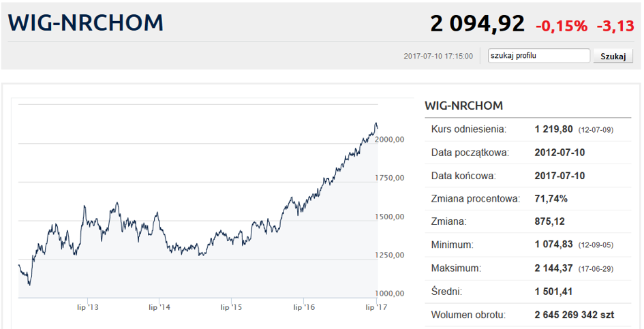644x329 pixels.
Task: Click the y-axis label 1000,00
Action: (x=390, y=294)
